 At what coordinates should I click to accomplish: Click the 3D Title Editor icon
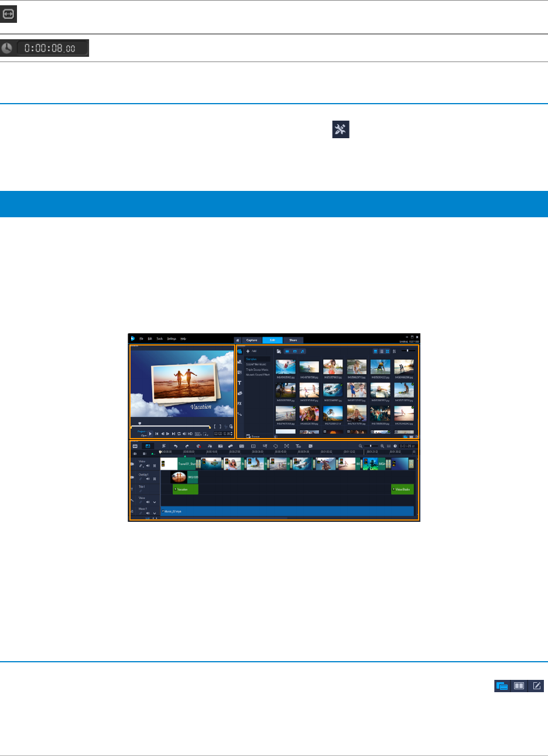point(298,446)
